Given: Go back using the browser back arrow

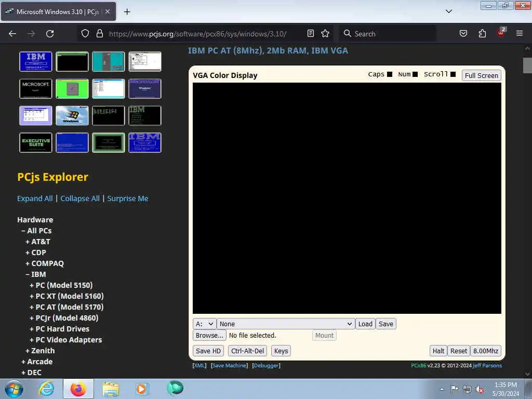Looking at the screenshot, I should (x=12, y=34).
